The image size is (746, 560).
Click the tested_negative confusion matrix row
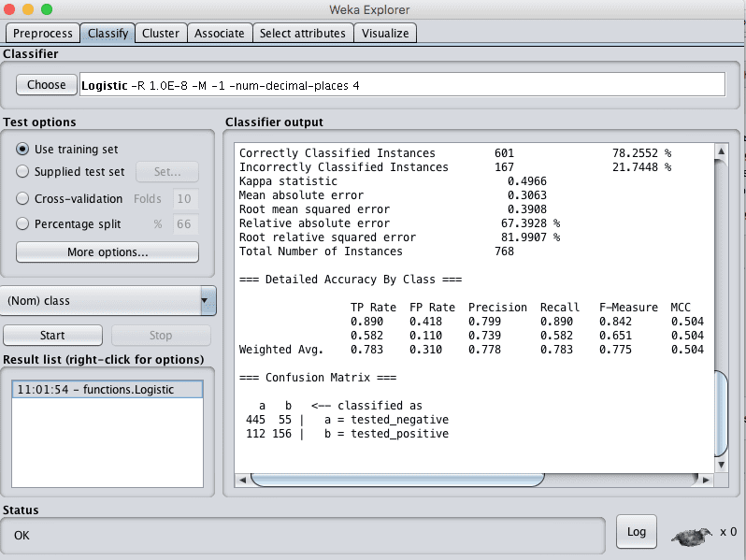coord(348,420)
